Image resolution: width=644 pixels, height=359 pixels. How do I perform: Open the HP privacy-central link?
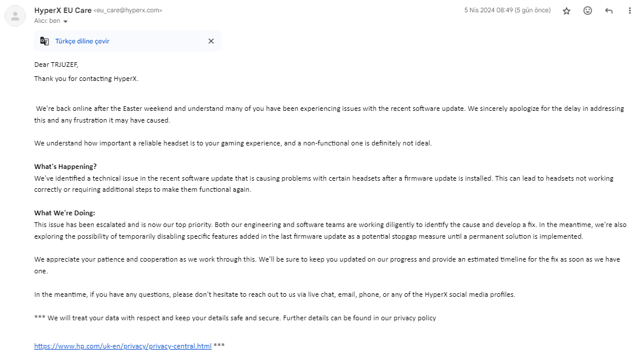coord(123,346)
